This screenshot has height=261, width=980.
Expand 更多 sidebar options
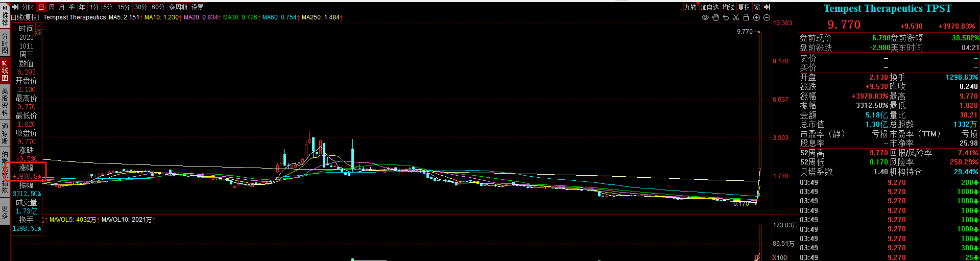pos(5,212)
